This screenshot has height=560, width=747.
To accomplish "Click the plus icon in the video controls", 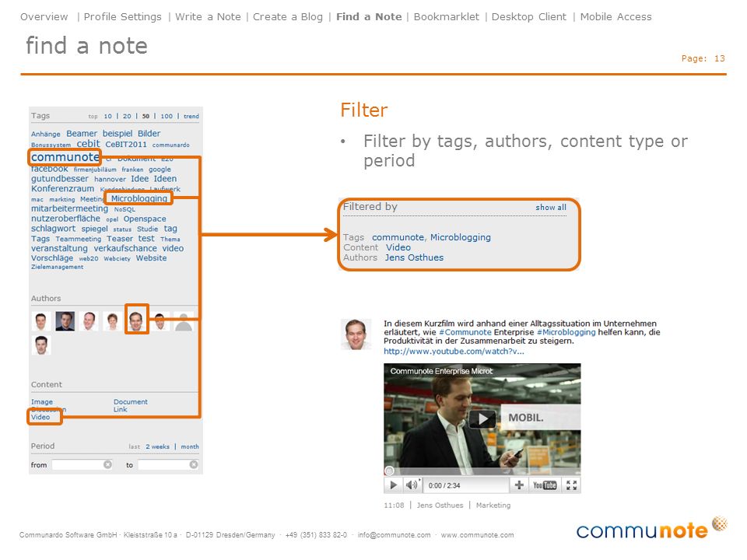I will pyautogui.click(x=519, y=485).
